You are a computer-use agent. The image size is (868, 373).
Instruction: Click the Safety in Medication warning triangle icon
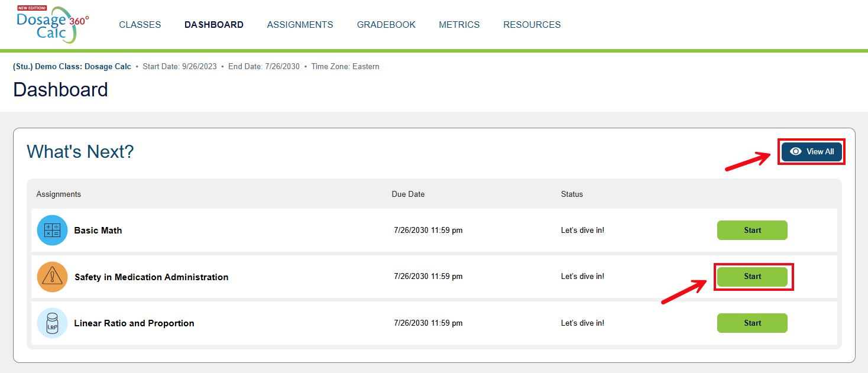[52, 276]
